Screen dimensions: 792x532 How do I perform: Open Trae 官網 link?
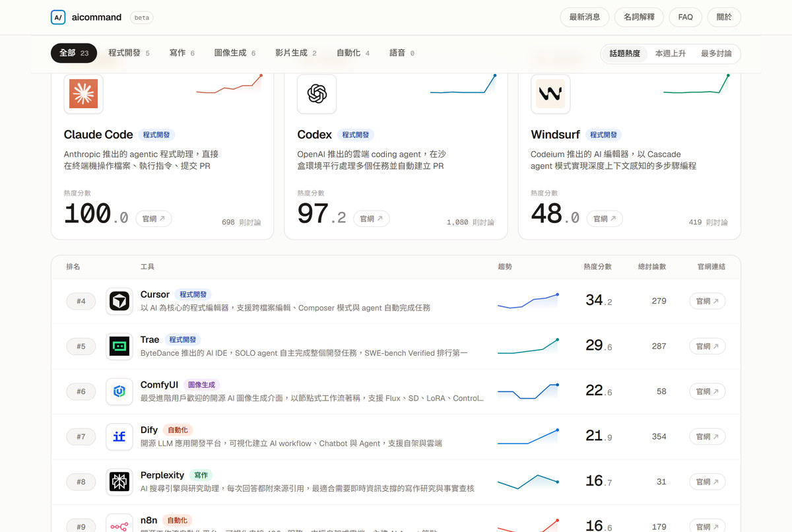tap(708, 346)
